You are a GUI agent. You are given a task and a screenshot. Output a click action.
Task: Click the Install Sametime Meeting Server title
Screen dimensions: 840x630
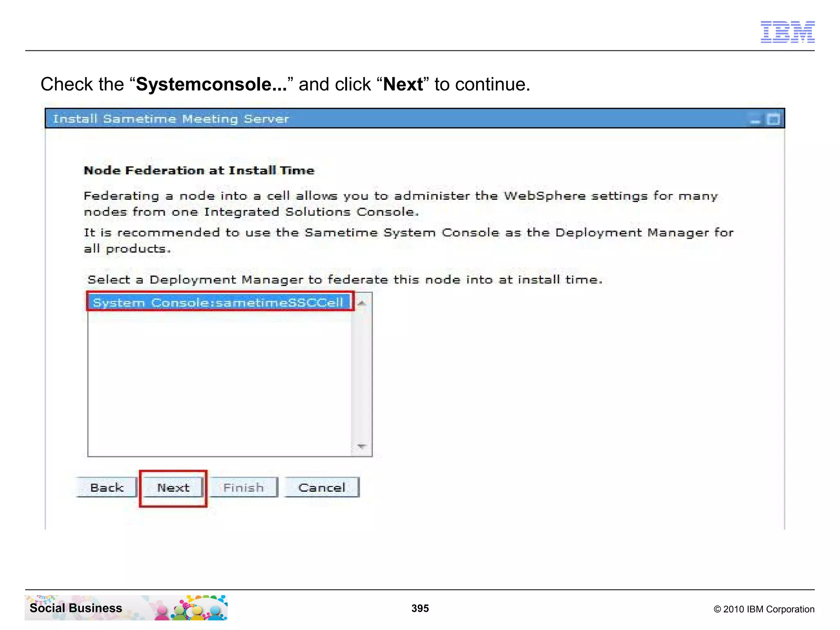pos(171,119)
